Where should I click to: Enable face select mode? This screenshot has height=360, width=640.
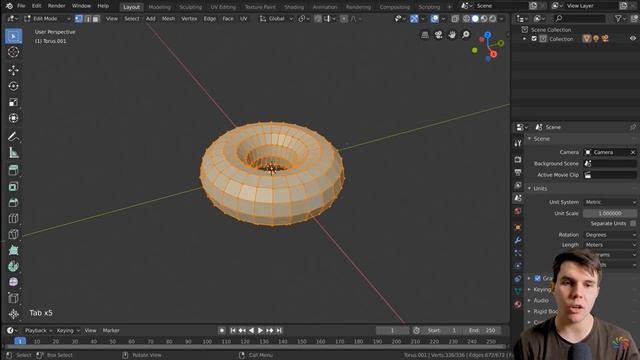point(96,19)
